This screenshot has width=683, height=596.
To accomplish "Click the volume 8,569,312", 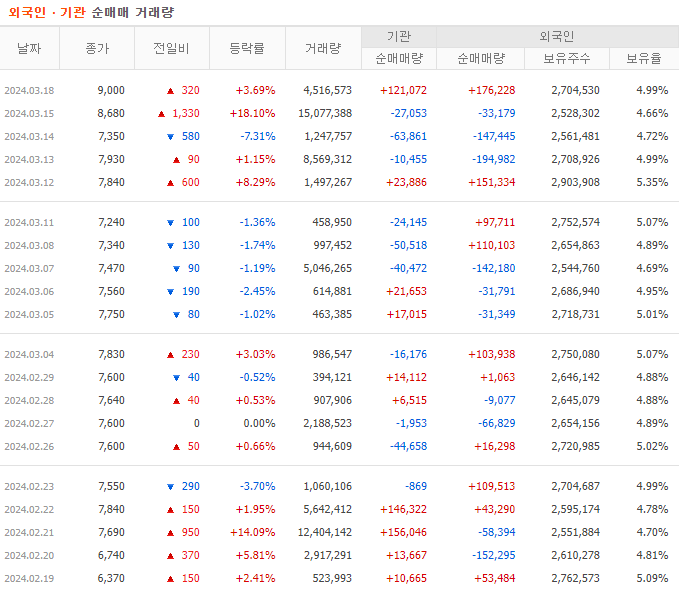I will (x=328, y=159).
